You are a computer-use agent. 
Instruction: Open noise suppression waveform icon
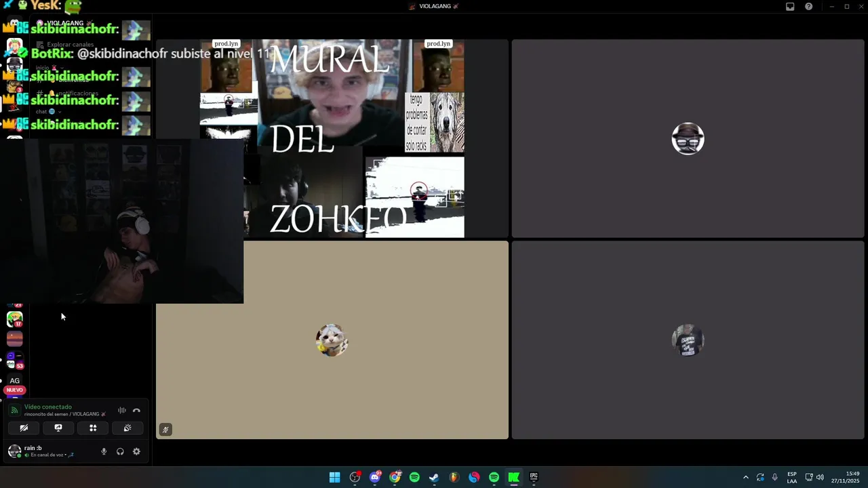pos(122,410)
